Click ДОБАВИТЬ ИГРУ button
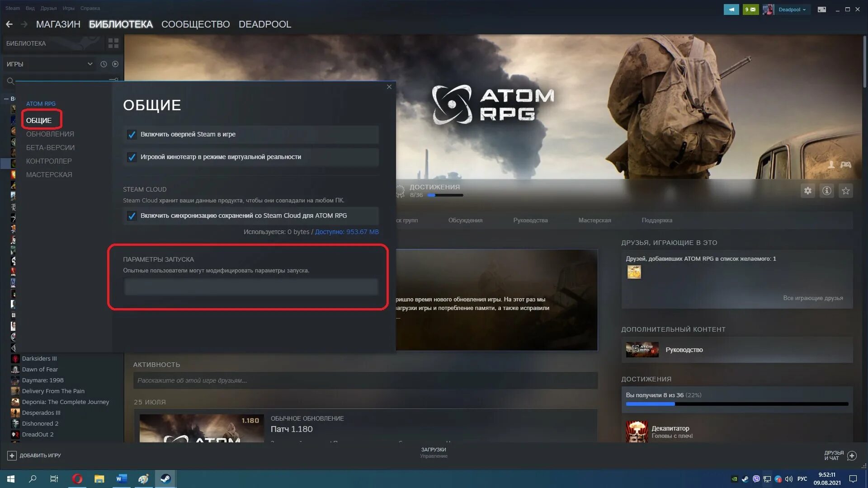Screen dimensions: 868x488 [x=34, y=455]
